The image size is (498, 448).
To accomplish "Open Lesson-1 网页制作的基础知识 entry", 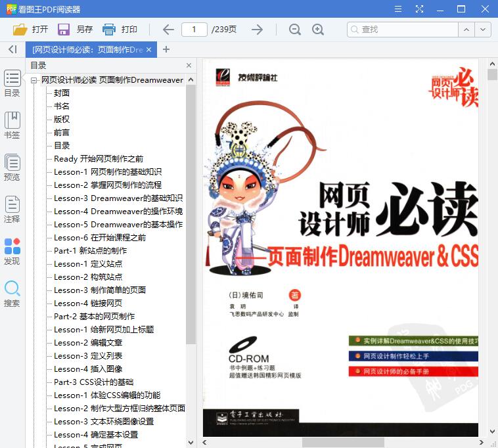I will point(108,171).
